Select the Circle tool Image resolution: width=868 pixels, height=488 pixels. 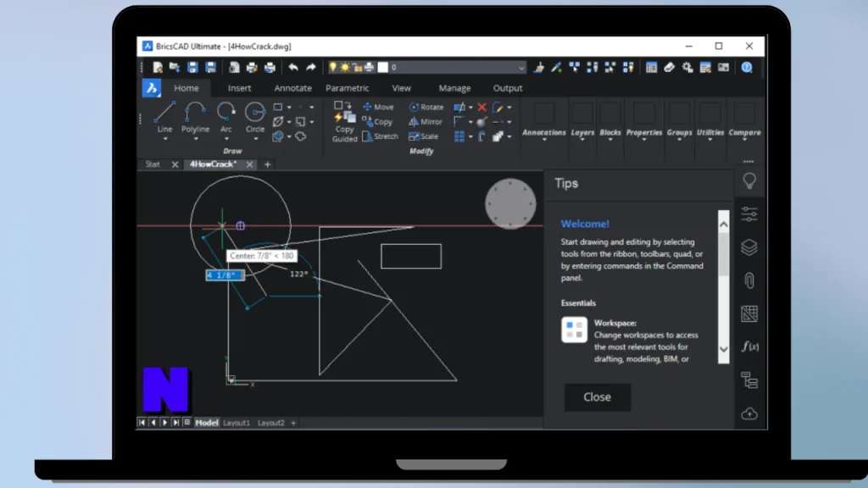[x=254, y=117]
